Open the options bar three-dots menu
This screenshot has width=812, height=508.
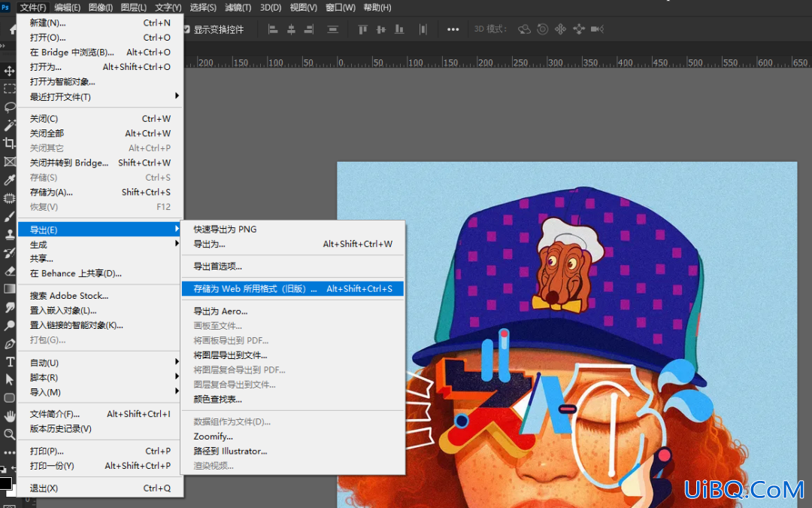[453, 29]
